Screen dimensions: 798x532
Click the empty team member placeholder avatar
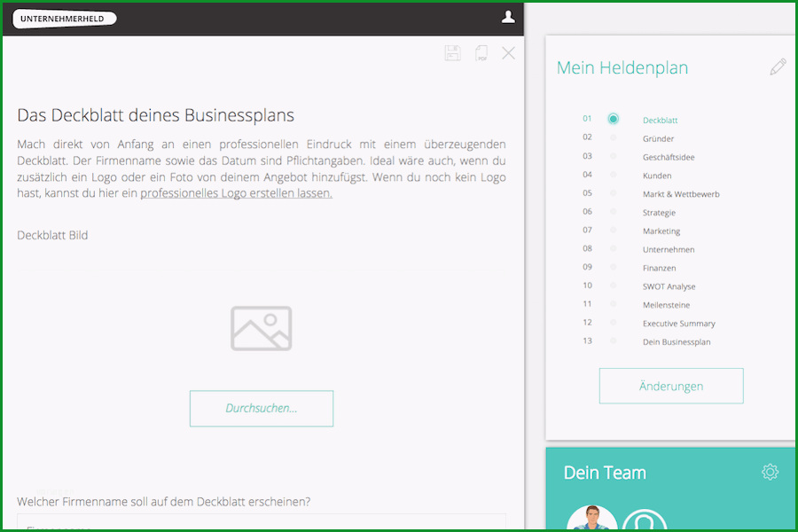[645, 520]
